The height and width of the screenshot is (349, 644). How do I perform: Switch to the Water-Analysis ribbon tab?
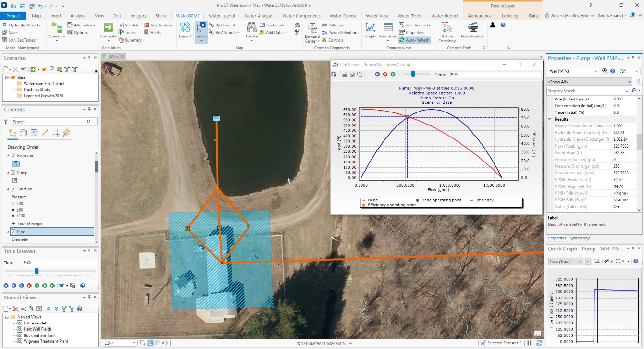tap(258, 16)
